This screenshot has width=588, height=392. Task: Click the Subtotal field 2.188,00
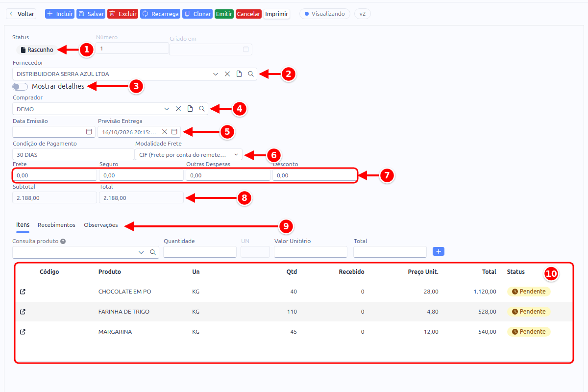54,197
